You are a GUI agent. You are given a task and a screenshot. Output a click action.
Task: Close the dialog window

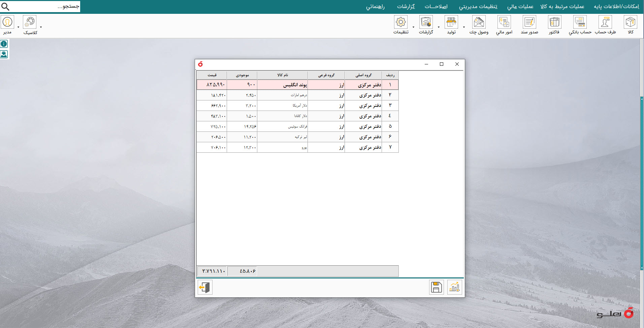(x=457, y=64)
